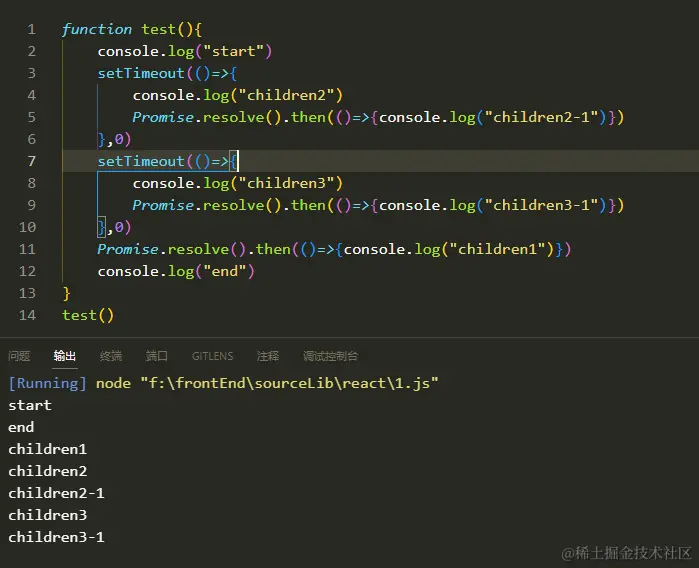699x568 pixels.
Task: Click the "children3" line in the output
Action: (x=47, y=515)
